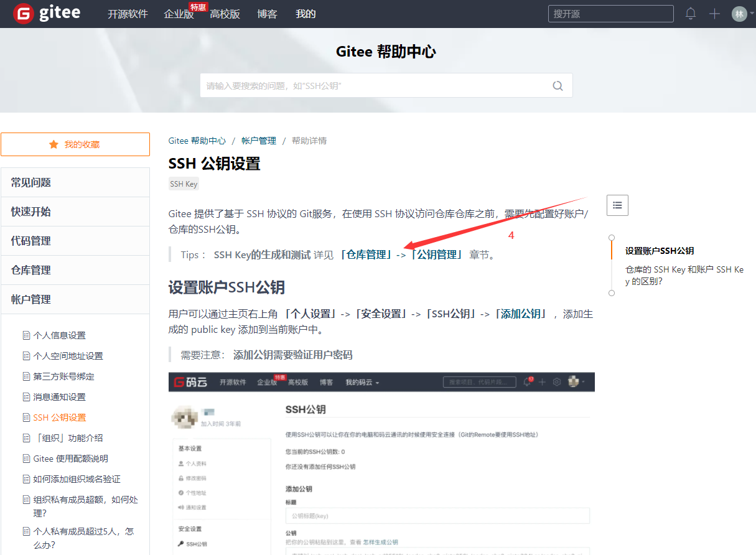This screenshot has height=555, width=756.
Task: Collapse the 帐户管理 section
Action: coord(75,299)
